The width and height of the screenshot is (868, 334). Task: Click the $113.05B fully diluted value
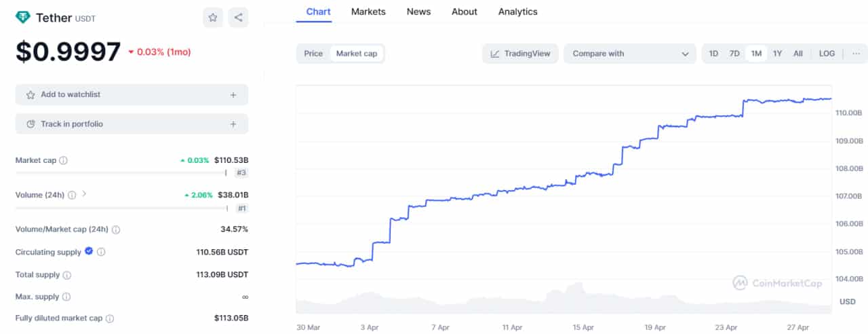[x=231, y=318]
